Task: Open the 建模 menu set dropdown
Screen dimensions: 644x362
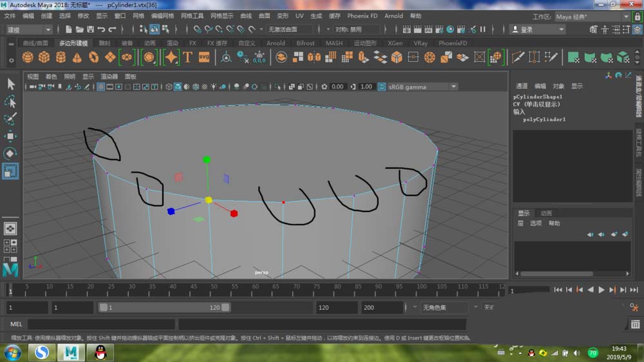Action: pyautogui.click(x=29, y=30)
